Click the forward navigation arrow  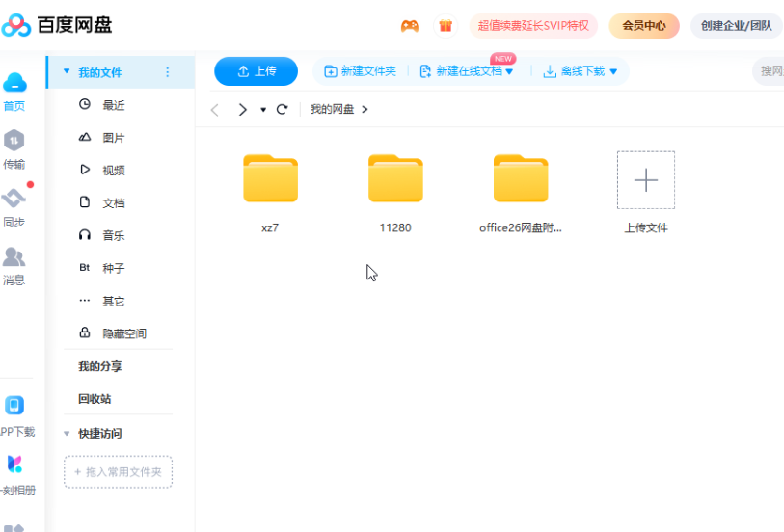point(242,110)
